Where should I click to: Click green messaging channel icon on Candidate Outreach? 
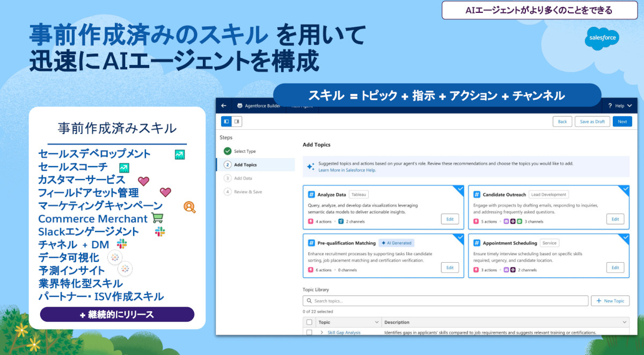[520, 221]
